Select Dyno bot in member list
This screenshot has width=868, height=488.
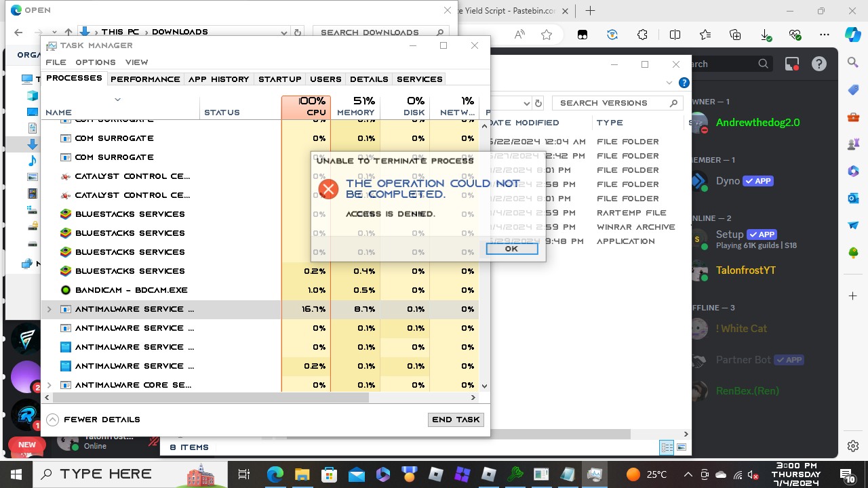pos(745,181)
